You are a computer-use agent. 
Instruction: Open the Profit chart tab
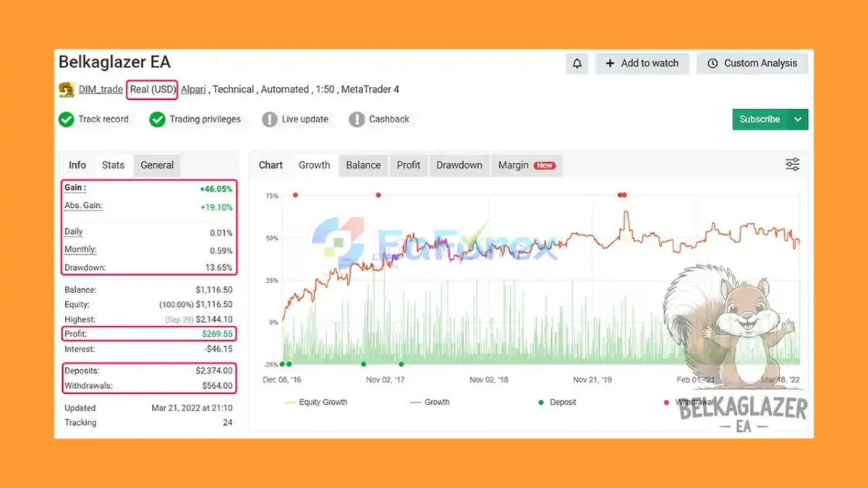409,165
